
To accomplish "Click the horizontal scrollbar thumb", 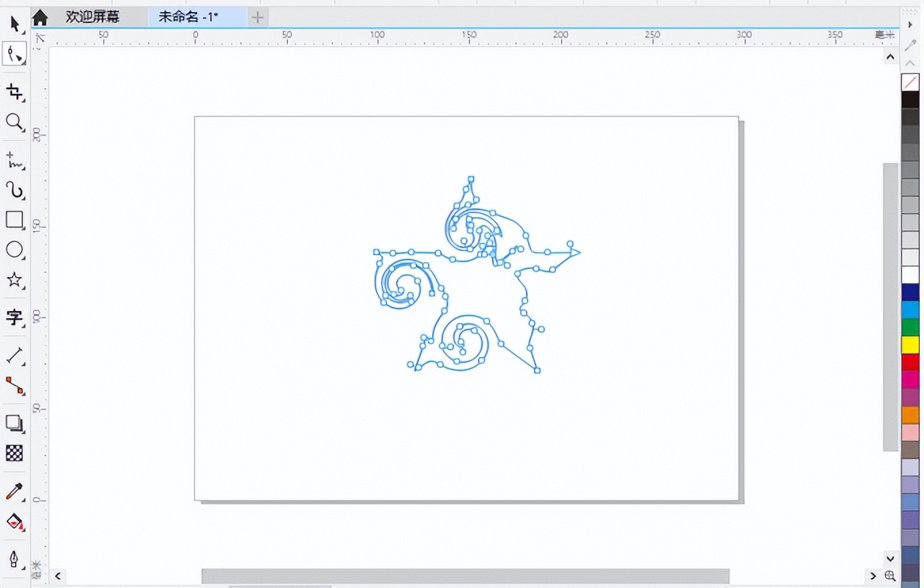I will click(465, 576).
